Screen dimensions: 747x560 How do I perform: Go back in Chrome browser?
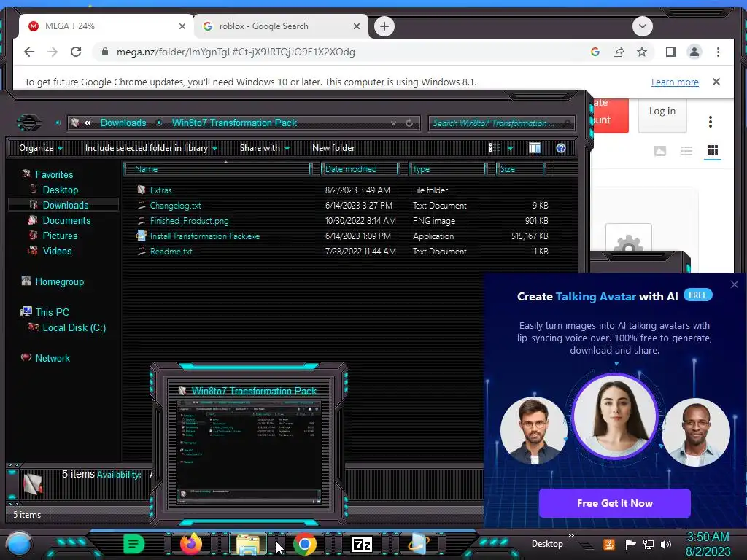(29, 52)
